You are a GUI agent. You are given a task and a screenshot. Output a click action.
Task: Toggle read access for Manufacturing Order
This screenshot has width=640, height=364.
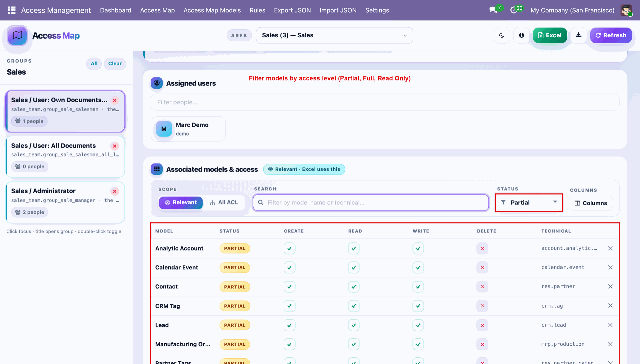click(x=354, y=344)
